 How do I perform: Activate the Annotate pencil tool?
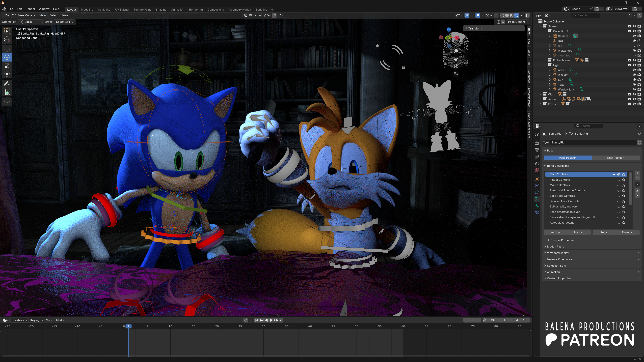coord(7,84)
